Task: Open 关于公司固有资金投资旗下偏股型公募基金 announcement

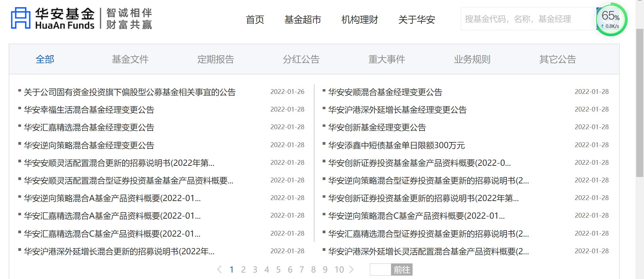Action: [130, 92]
